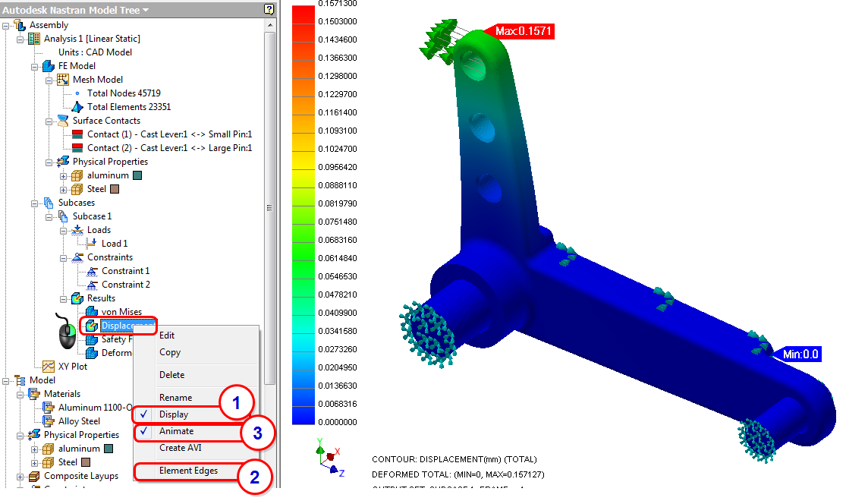This screenshot has height=504, width=868.
Task: Click the Constraint 2 icon
Action: (92, 285)
